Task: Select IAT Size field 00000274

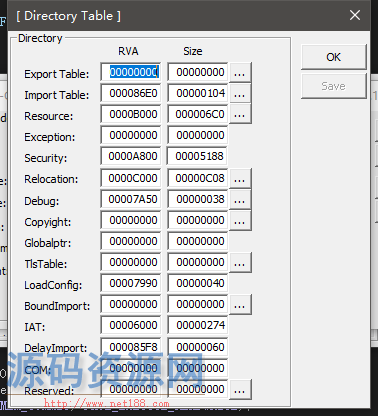Action: click(197, 325)
